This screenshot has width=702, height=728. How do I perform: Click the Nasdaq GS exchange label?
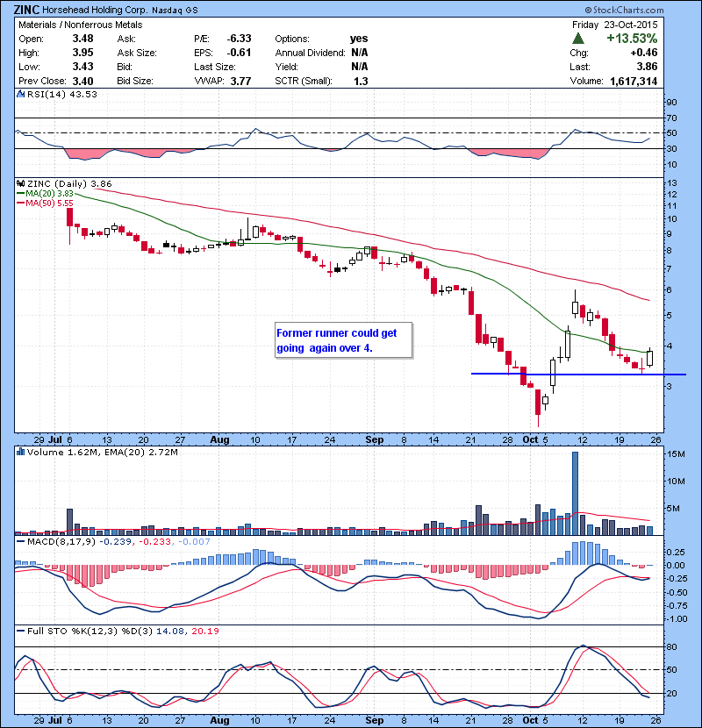click(x=175, y=11)
